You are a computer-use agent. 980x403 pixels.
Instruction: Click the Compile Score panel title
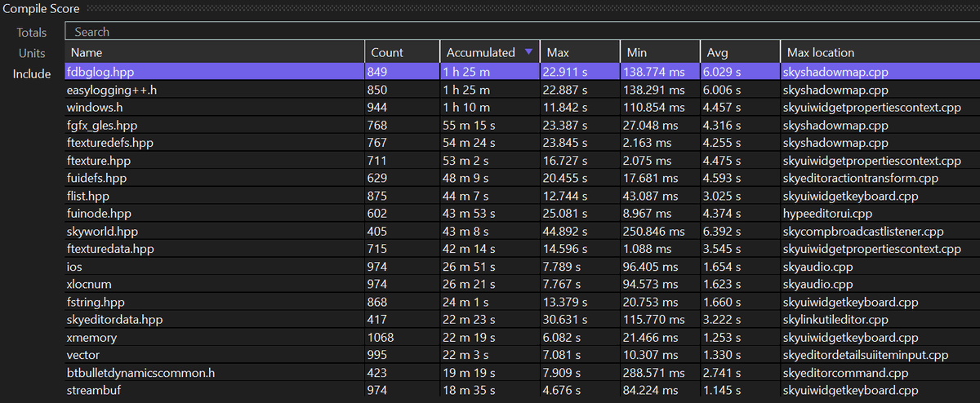coord(41,7)
